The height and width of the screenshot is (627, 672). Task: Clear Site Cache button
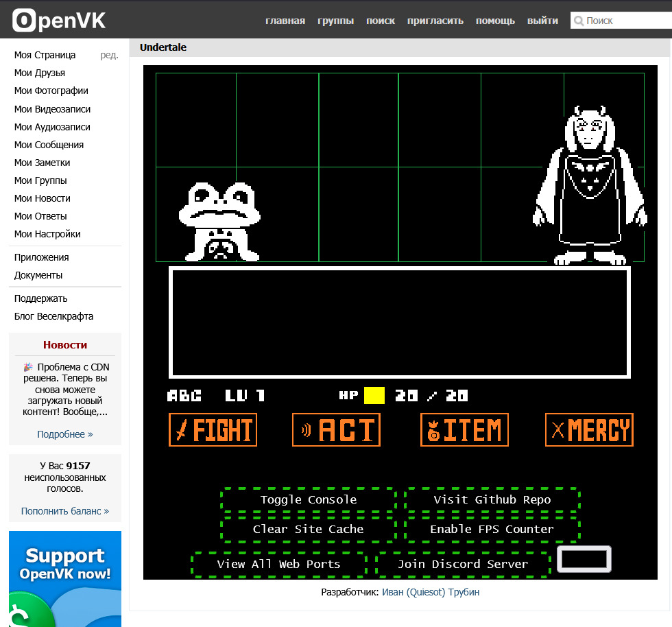pyautogui.click(x=309, y=530)
